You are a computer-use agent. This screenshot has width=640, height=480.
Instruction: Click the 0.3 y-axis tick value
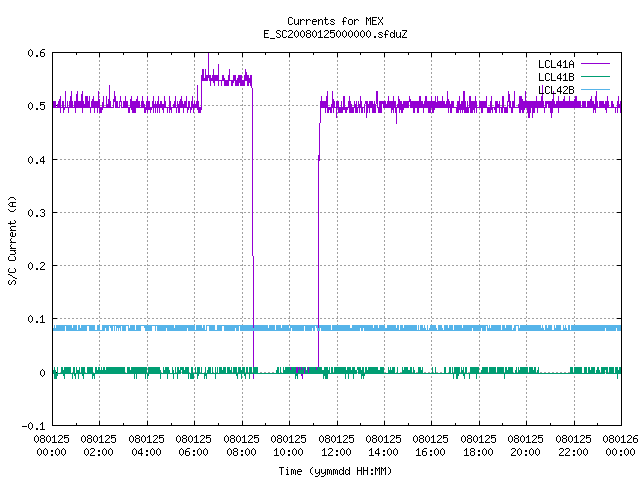[x=36, y=213]
